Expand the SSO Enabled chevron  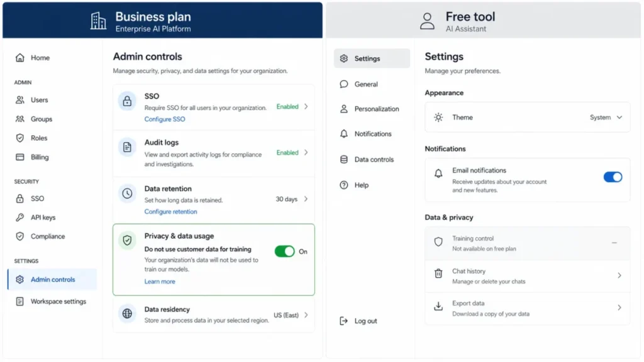click(x=306, y=106)
